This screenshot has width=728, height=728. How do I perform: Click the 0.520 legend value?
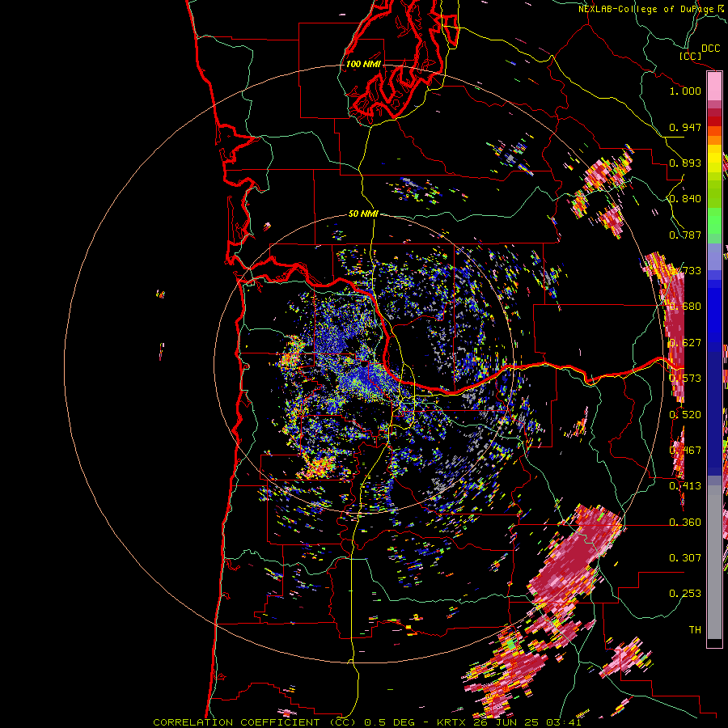coord(685,415)
